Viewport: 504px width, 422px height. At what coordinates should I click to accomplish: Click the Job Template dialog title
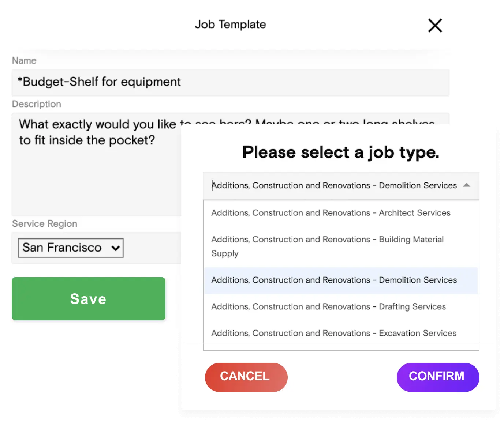pos(230,25)
